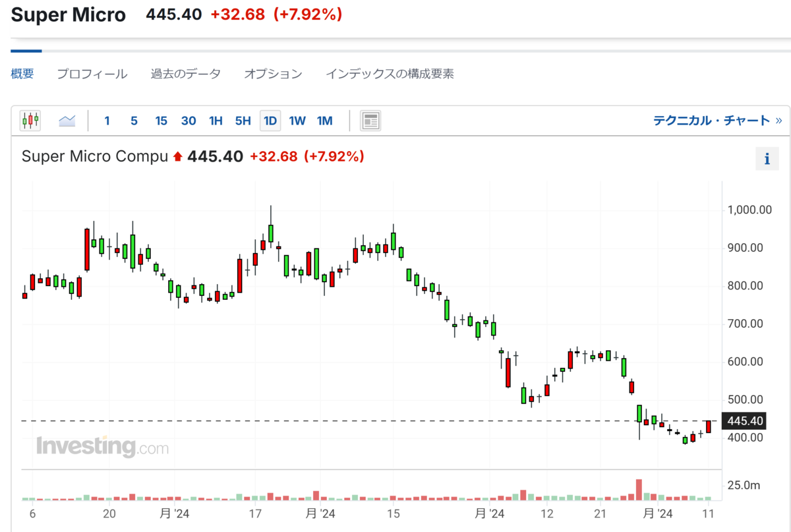Select the candlestick chart type icon

click(30, 121)
